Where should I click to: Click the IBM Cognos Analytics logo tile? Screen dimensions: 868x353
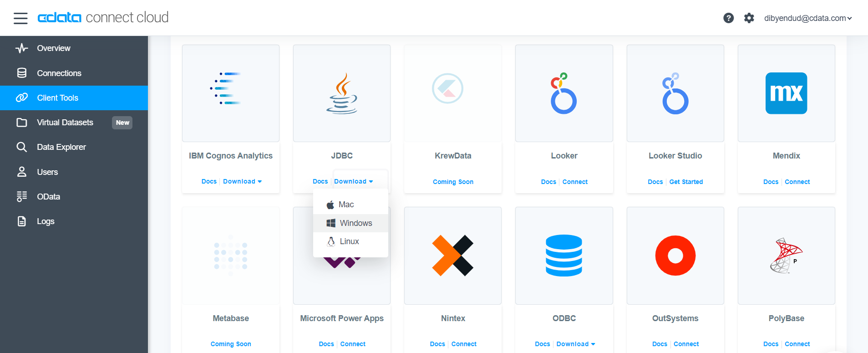click(x=231, y=93)
